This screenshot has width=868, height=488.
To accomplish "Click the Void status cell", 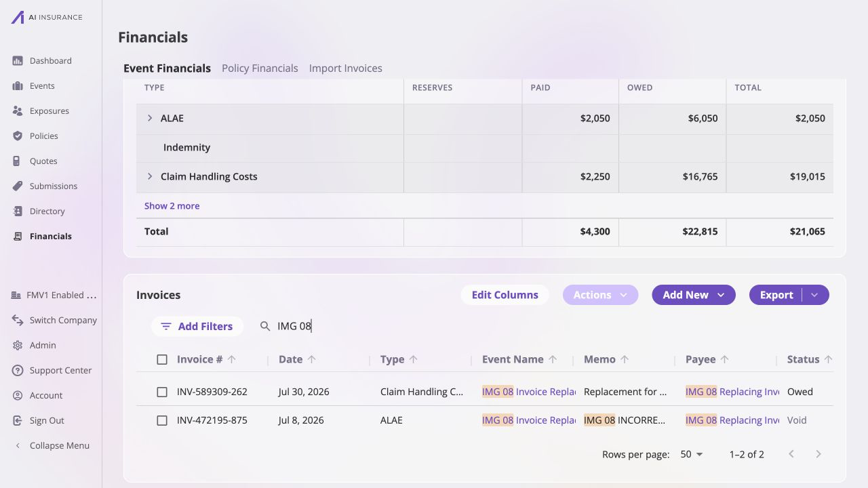I will pos(797,420).
